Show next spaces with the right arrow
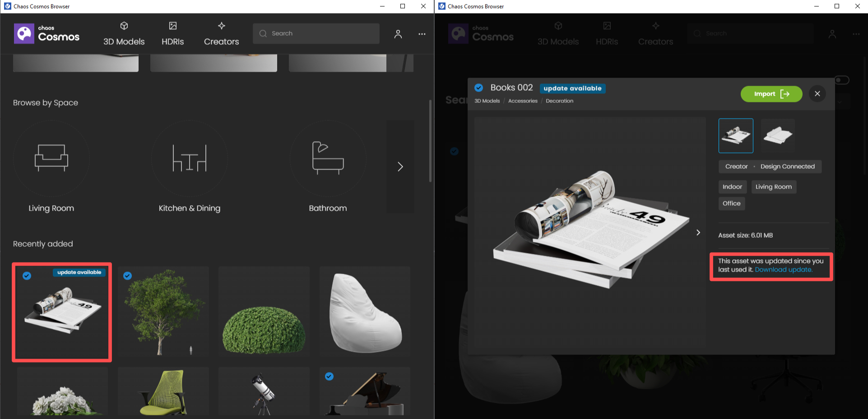 pos(400,166)
